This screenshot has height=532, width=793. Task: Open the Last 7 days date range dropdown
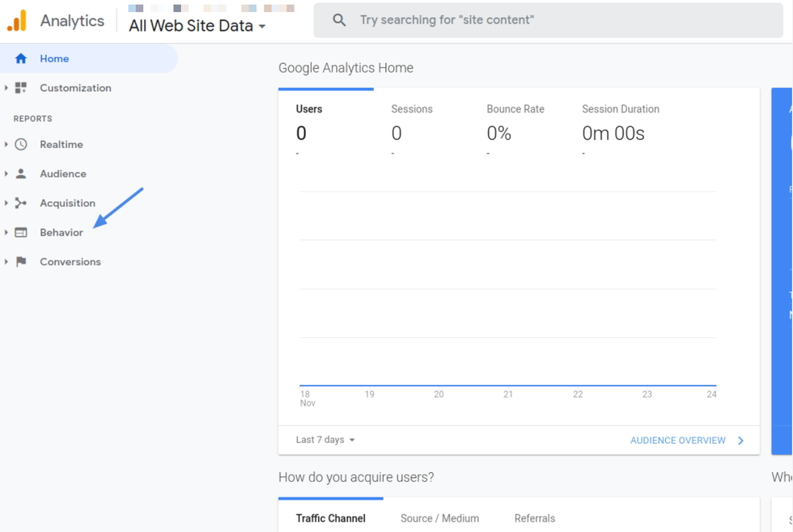point(325,440)
